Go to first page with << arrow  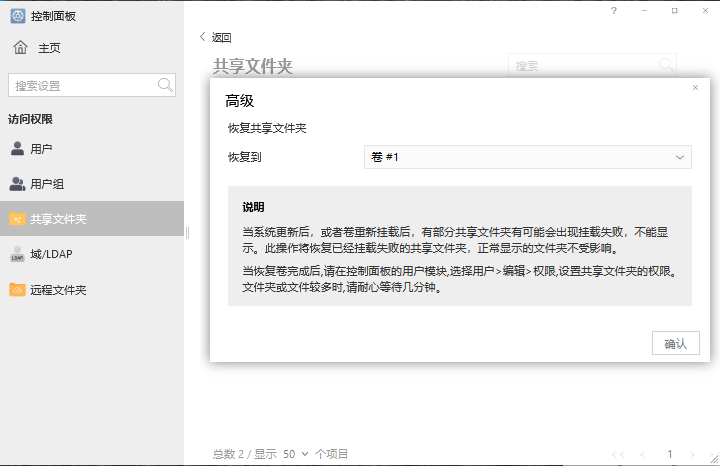click(618, 455)
